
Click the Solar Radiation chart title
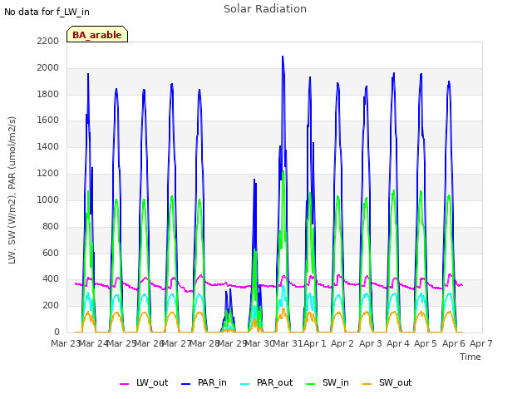click(x=265, y=9)
